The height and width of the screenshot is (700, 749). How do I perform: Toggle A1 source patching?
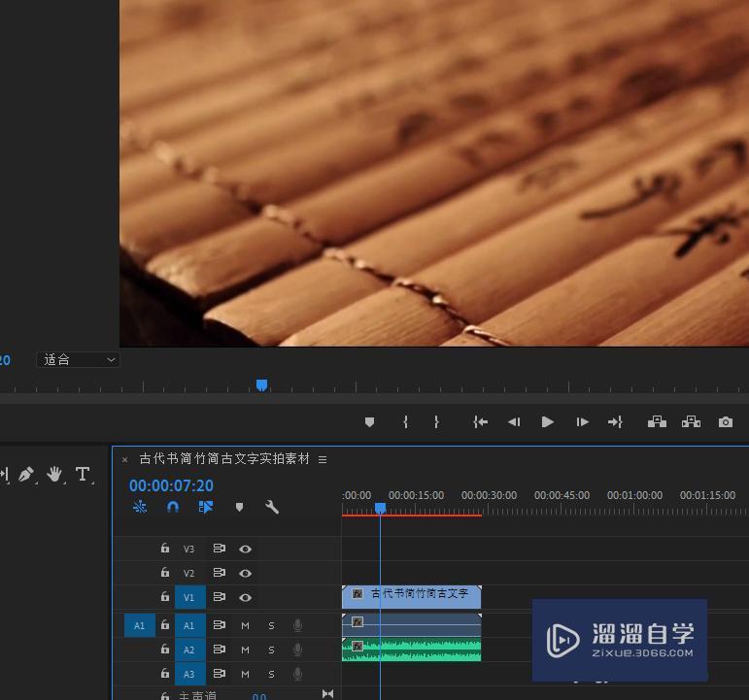[x=140, y=625]
